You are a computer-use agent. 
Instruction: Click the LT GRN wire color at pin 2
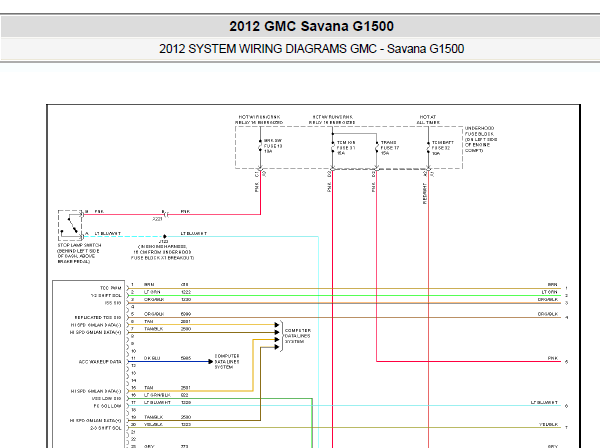[152, 292]
